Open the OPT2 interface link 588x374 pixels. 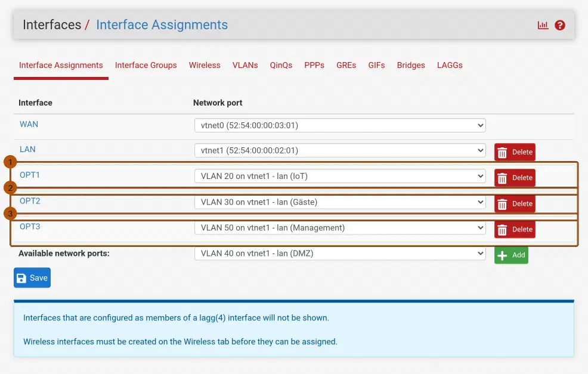30,200
